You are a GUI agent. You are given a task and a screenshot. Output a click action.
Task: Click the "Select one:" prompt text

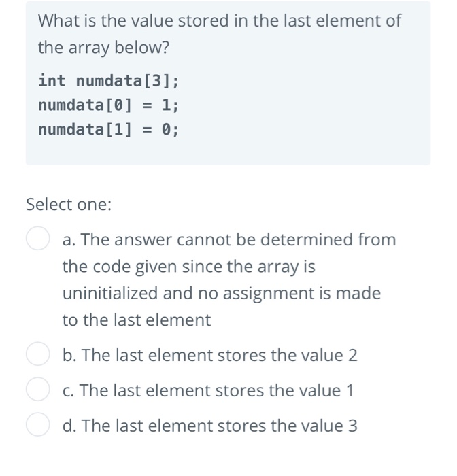click(69, 204)
